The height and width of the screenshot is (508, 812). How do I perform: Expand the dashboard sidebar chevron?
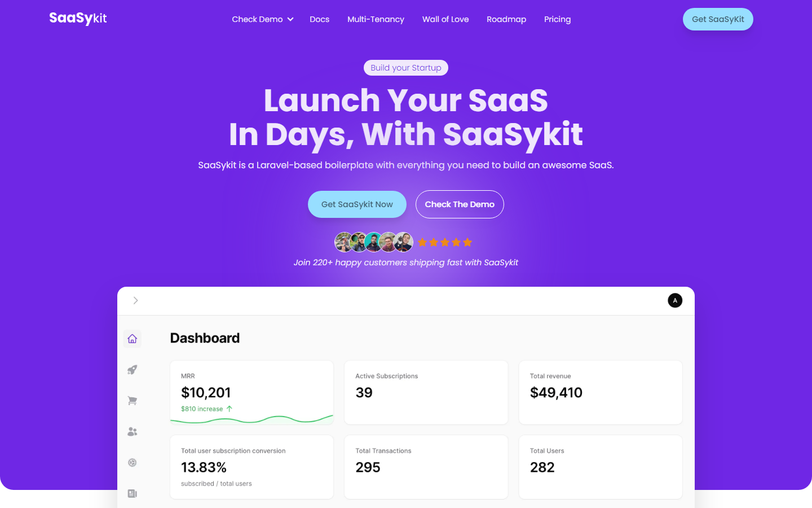click(135, 300)
